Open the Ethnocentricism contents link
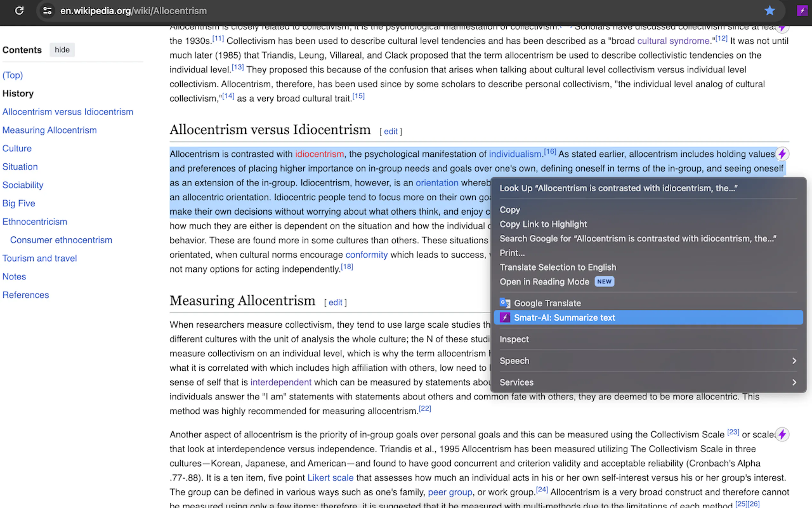This screenshot has height=508, width=812. (x=35, y=222)
